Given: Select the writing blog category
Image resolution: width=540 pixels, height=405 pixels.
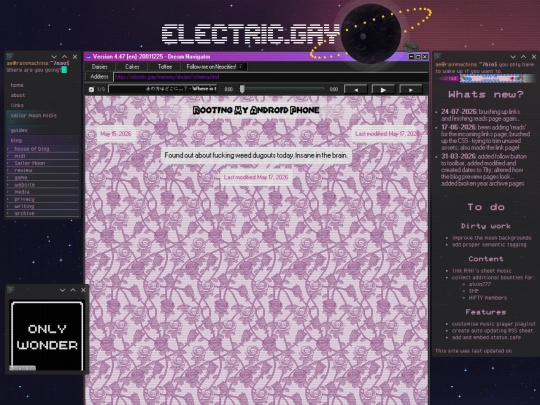Looking at the screenshot, I should coord(24,206).
